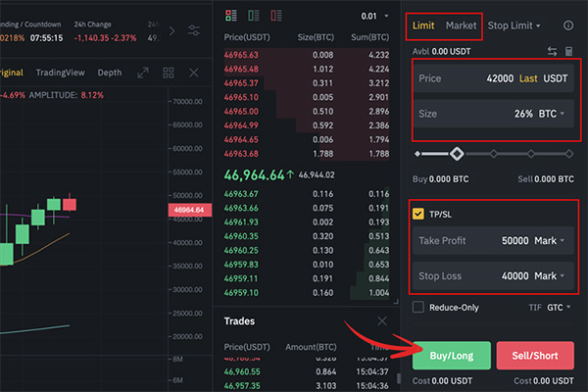Open the chart settings sliders icon

(193, 31)
